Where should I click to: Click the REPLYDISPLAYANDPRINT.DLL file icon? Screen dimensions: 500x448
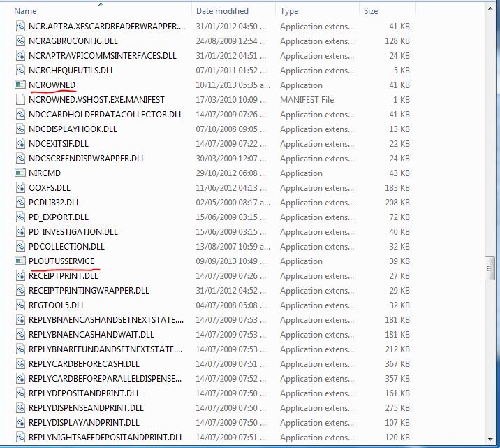[x=20, y=422]
